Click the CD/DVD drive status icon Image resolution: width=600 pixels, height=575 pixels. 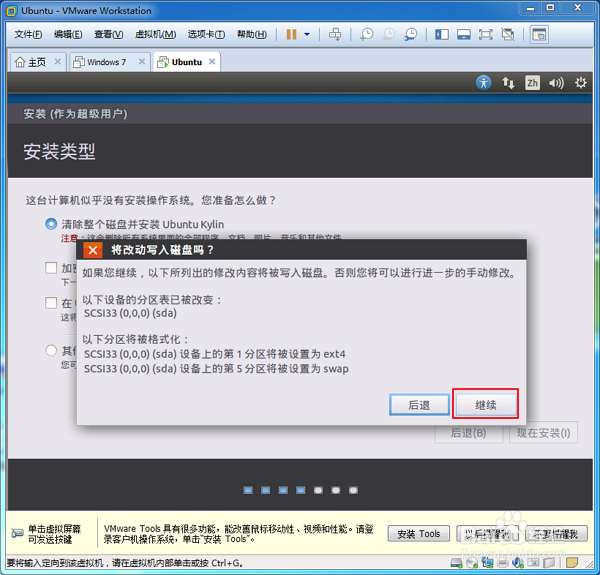472,563
